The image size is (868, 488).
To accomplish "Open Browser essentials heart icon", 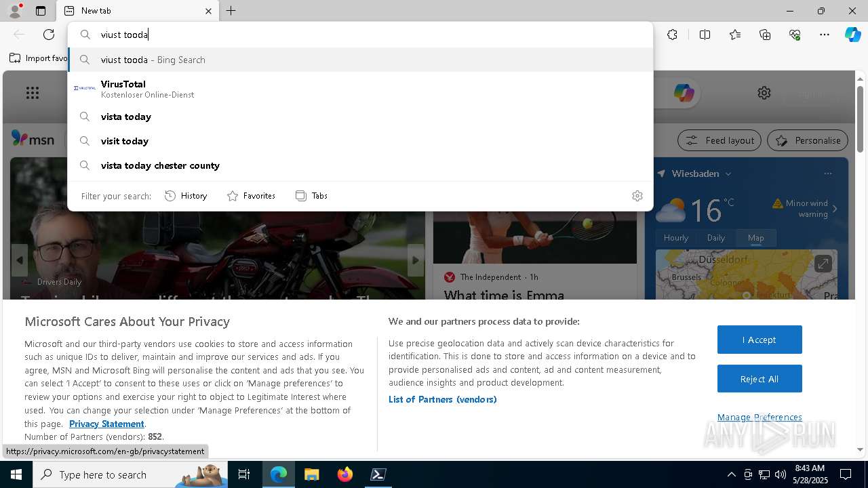I will [795, 35].
